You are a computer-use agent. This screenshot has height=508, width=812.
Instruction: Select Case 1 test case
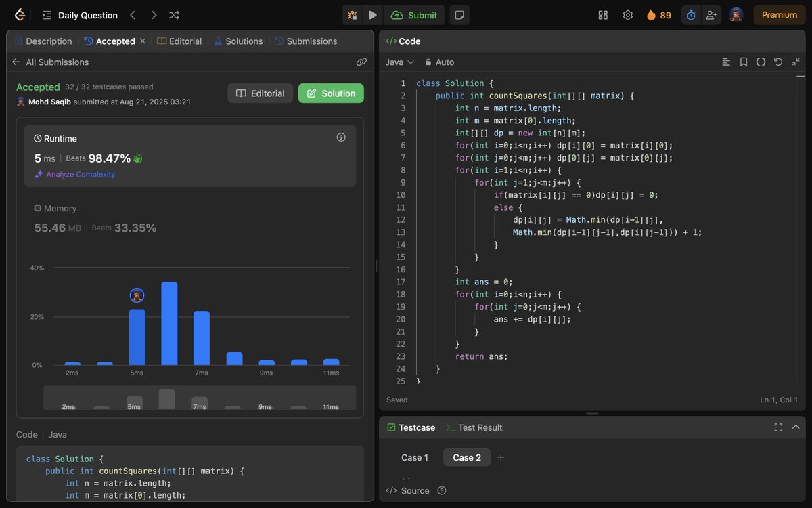pyautogui.click(x=415, y=457)
